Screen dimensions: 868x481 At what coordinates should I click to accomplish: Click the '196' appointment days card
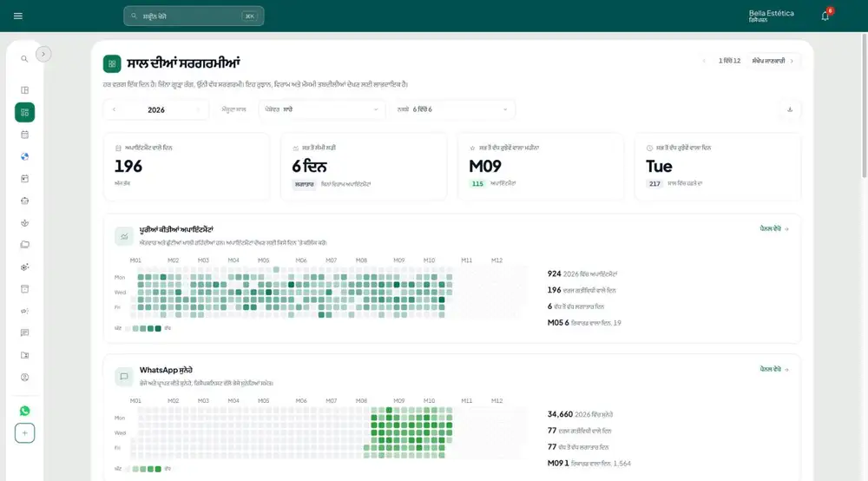point(187,166)
